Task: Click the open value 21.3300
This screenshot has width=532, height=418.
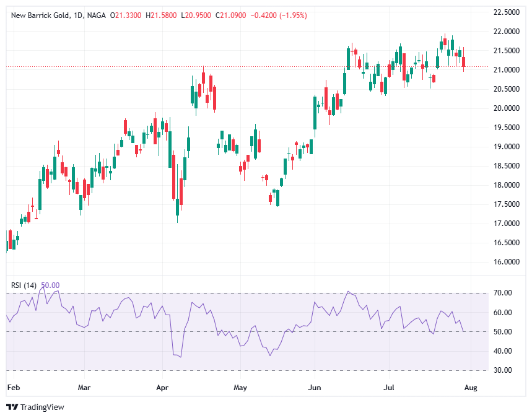Action: 128,15
